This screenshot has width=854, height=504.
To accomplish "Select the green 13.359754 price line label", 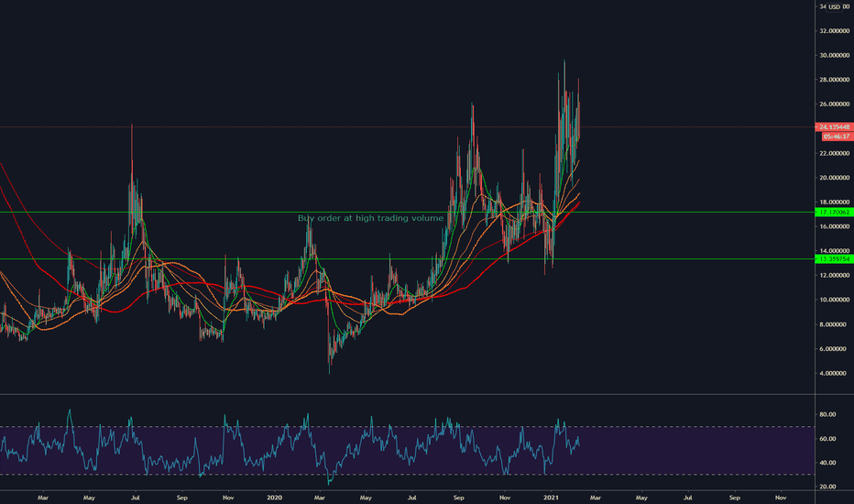I will click(834, 259).
